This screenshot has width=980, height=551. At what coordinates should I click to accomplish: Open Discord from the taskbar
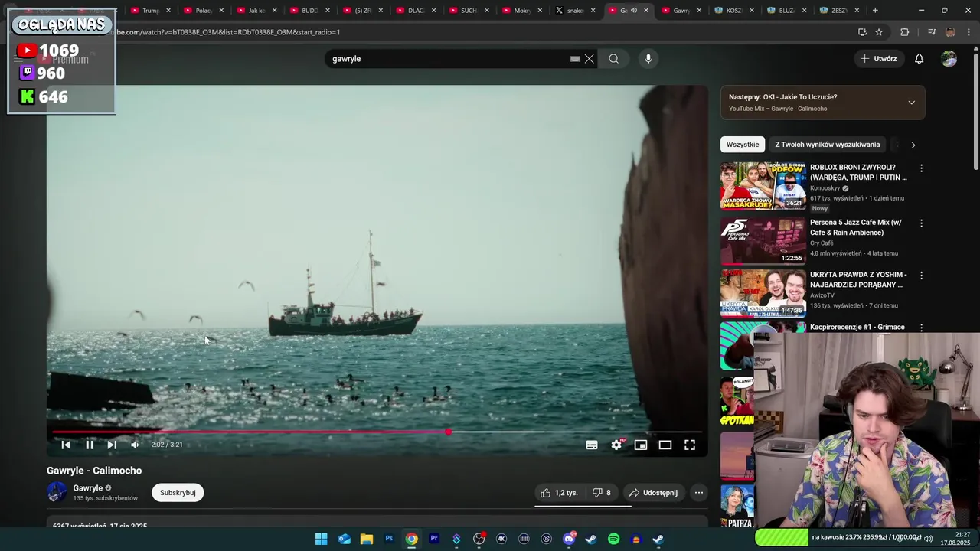569,539
